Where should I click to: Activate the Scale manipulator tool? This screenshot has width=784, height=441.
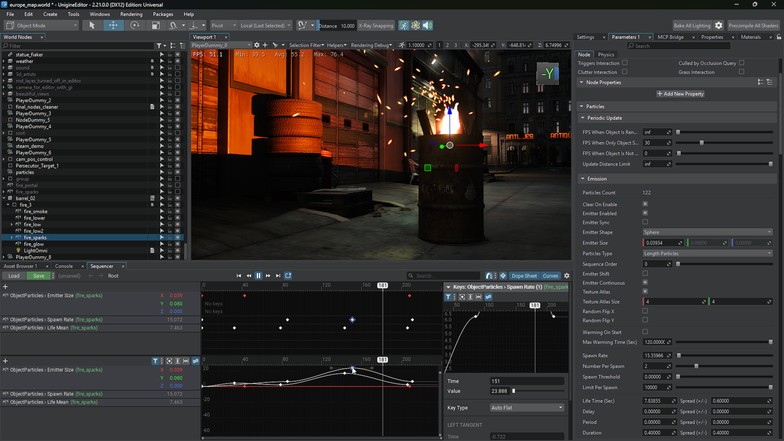click(x=156, y=26)
